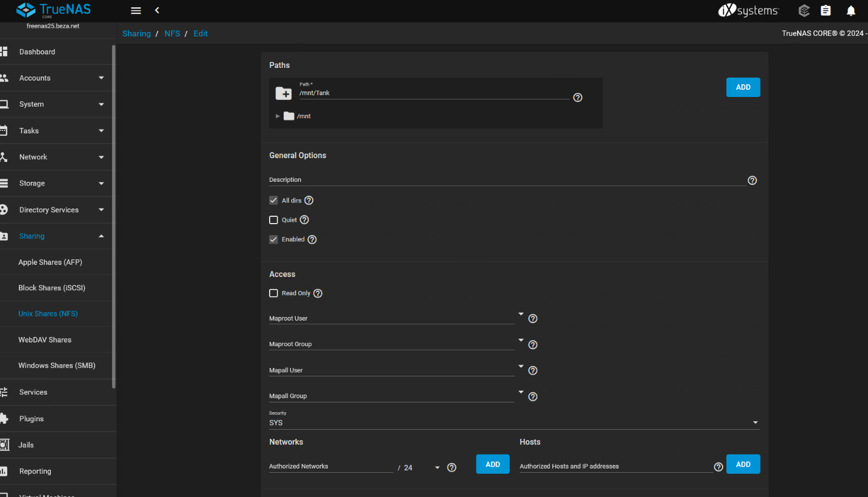Open help tooltip for Description field

(x=752, y=181)
